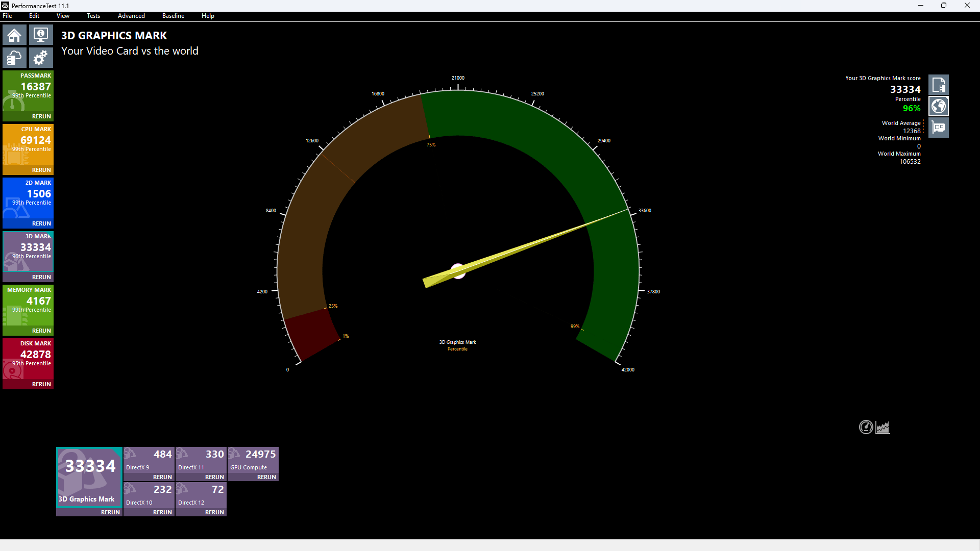Select the PassMark 16387 score tile
The height and width of the screenshot is (551, 980).
tap(28, 91)
